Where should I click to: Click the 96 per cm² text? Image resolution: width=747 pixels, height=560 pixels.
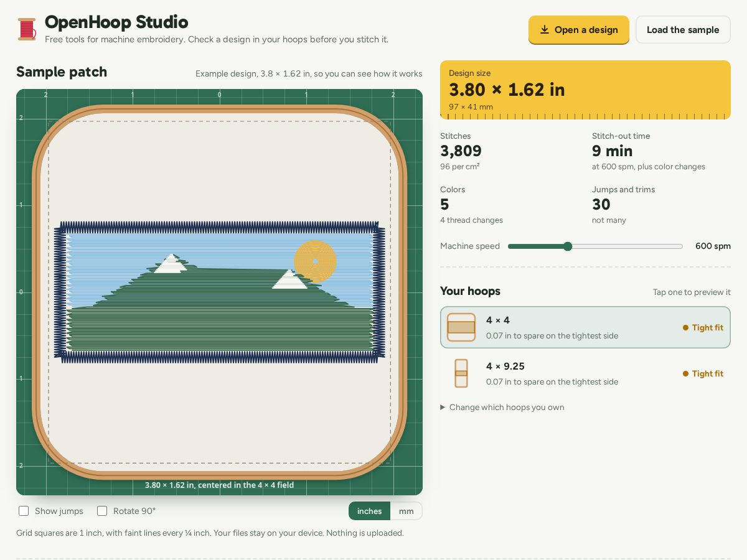[x=459, y=167]
